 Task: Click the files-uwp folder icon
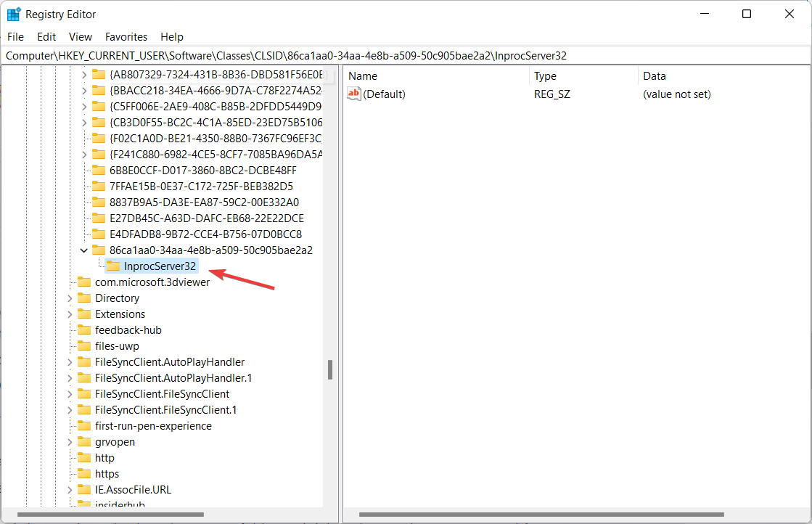click(84, 346)
